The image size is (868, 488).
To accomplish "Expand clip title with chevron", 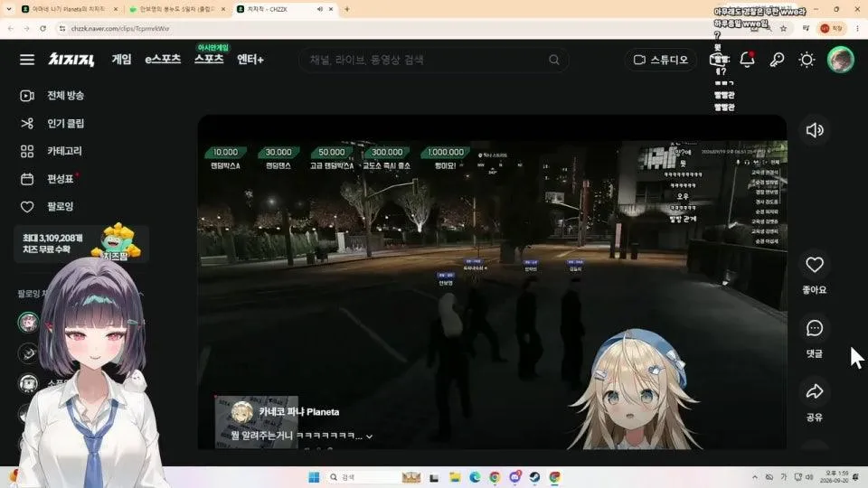I will (x=369, y=436).
